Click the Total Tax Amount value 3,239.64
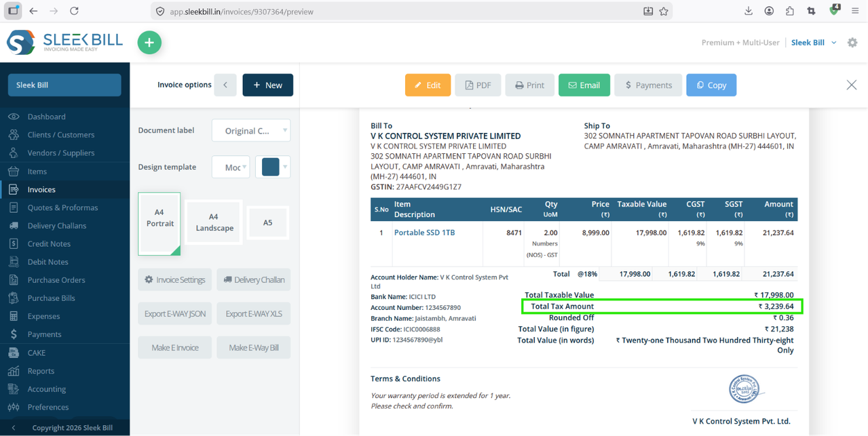This screenshot has width=868, height=436. 776,306
